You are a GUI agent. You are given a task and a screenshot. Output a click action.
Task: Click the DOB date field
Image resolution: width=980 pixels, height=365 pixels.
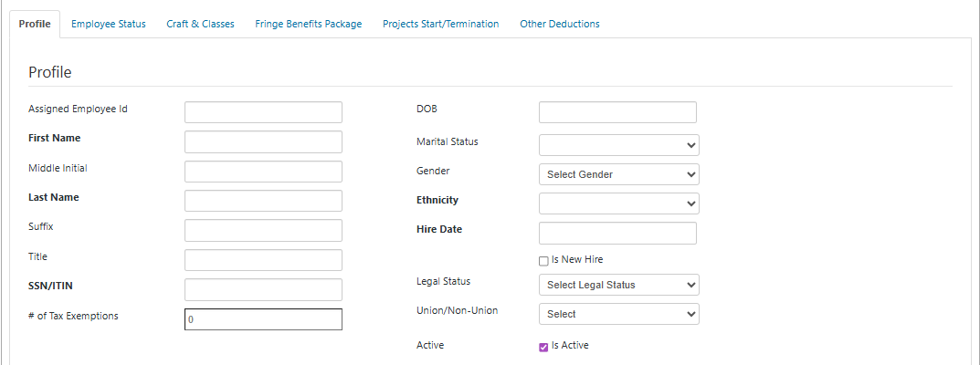pyautogui.click(x=617, y=112)
